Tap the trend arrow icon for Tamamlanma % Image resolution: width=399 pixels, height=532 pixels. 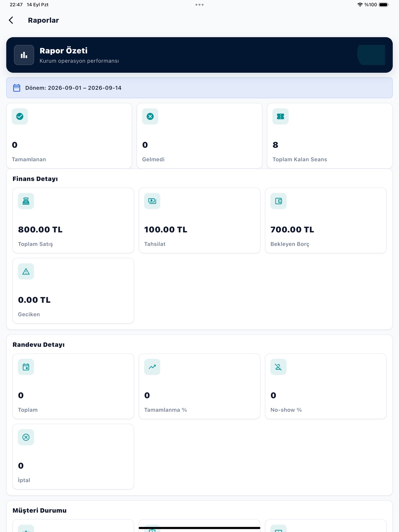click(152, 367)
